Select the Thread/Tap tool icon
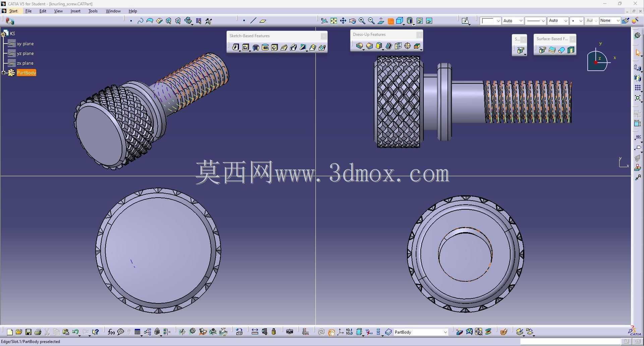 [408, 46]
